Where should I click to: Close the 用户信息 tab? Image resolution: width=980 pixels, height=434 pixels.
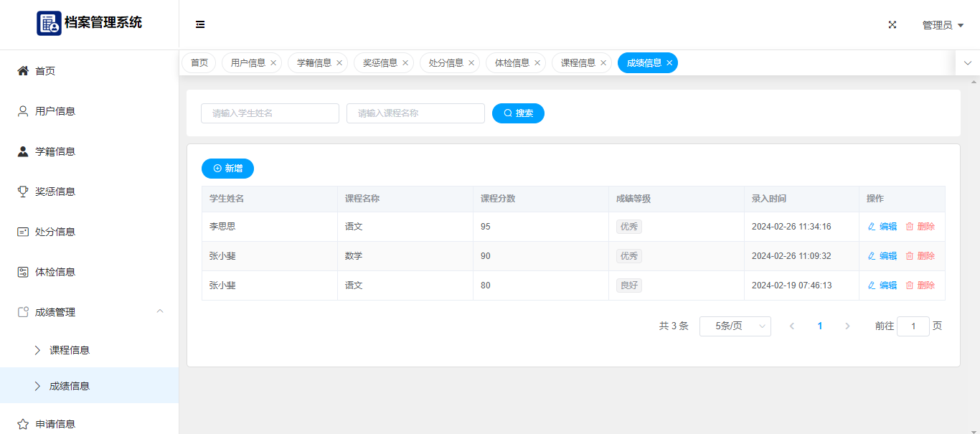pyautogui.click(x=273, y=63)
